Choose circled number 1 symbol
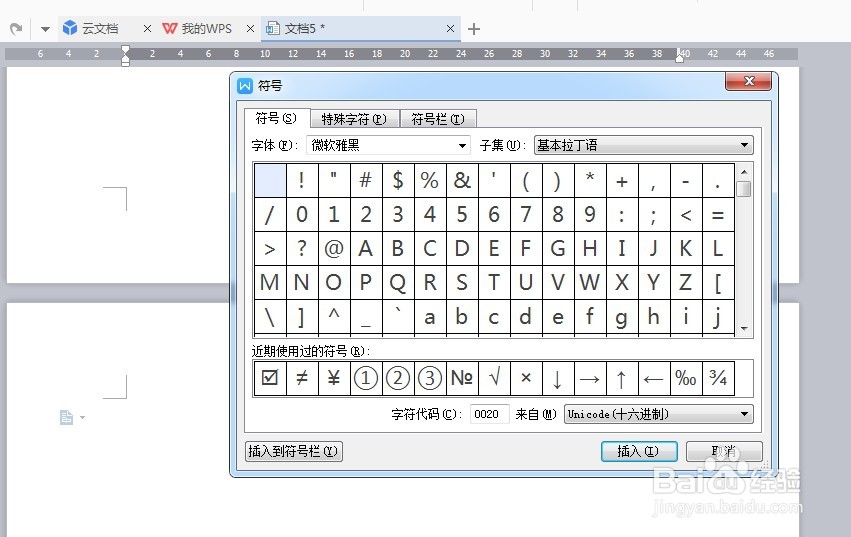Screen dimensions: 851x537 point(366,378)
